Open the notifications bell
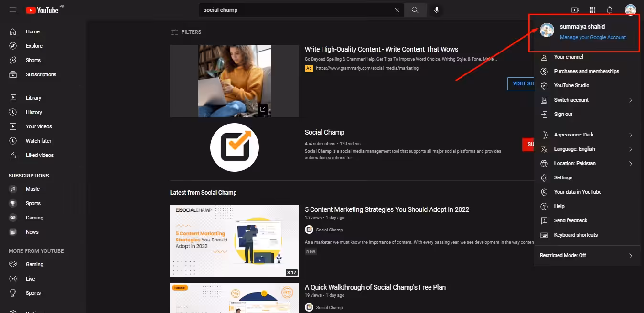The height and width of the screenshot is (313, 644). coord(610,10)
